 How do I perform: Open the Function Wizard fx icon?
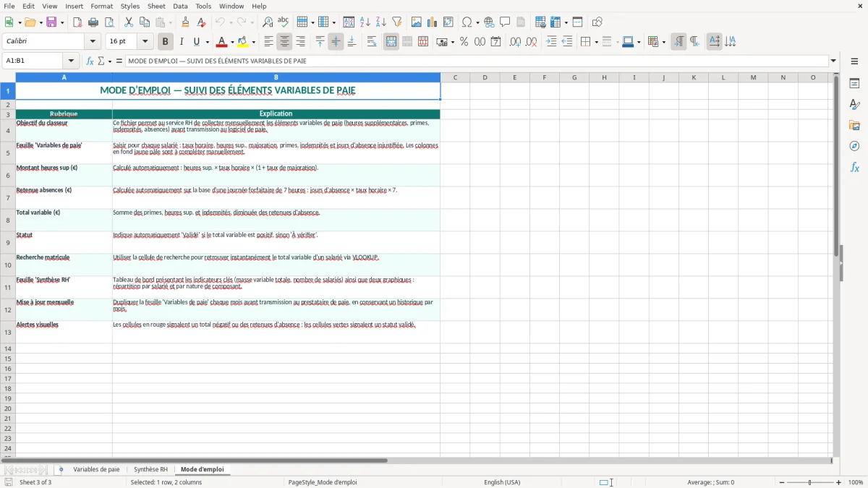[x=90, y=61]
